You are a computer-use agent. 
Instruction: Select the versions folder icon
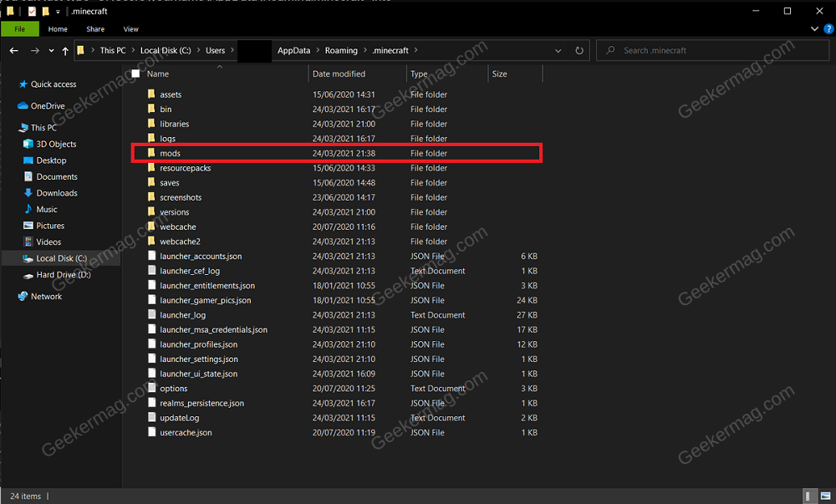(151, 211)
